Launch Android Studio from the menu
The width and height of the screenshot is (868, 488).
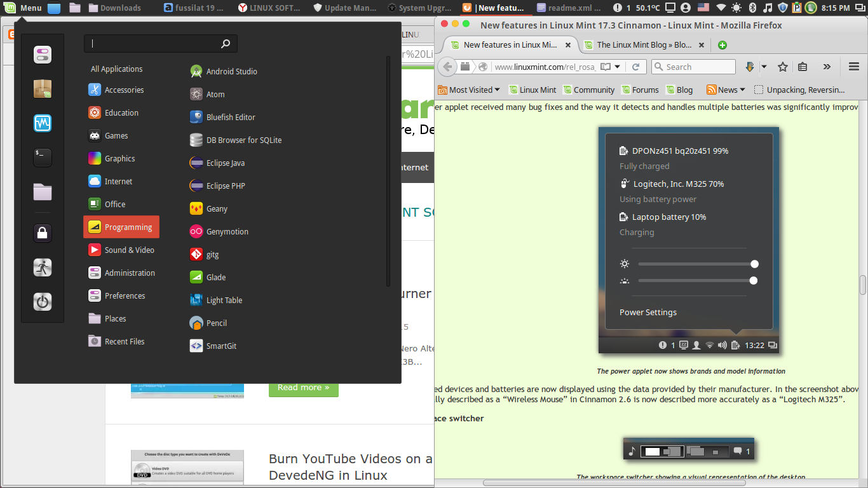coord(224,72)
